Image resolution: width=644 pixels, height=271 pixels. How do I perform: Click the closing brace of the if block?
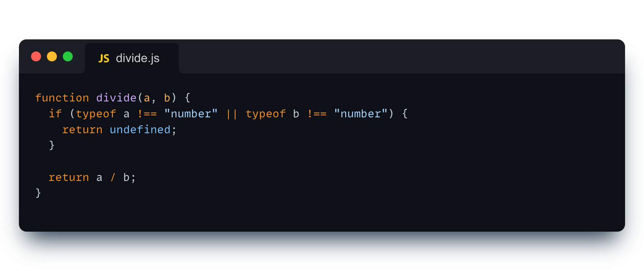(52, 145)
